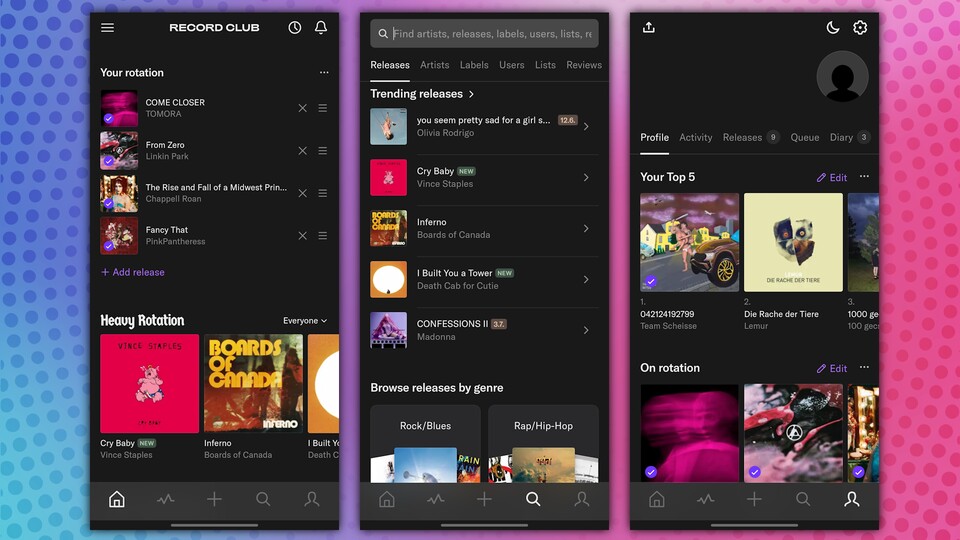Tap the Profile icon in the right screen nav bar
This screenshot has height=540, width=960.
[x=852, y=500]
